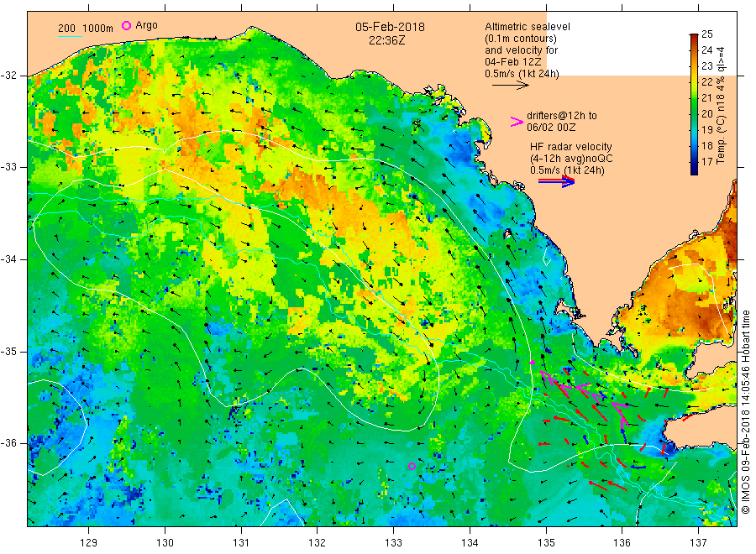
Task: Click the 'Temp. (°C) n18 4% ql>=4' colorbar label
Action: tap(721, 106)
